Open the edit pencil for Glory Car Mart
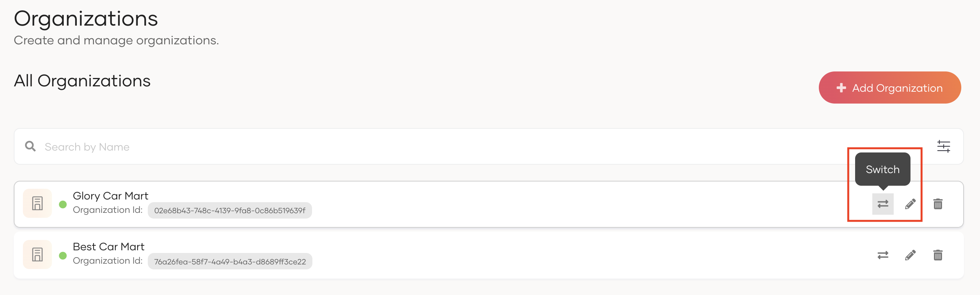 click(910, 204)
